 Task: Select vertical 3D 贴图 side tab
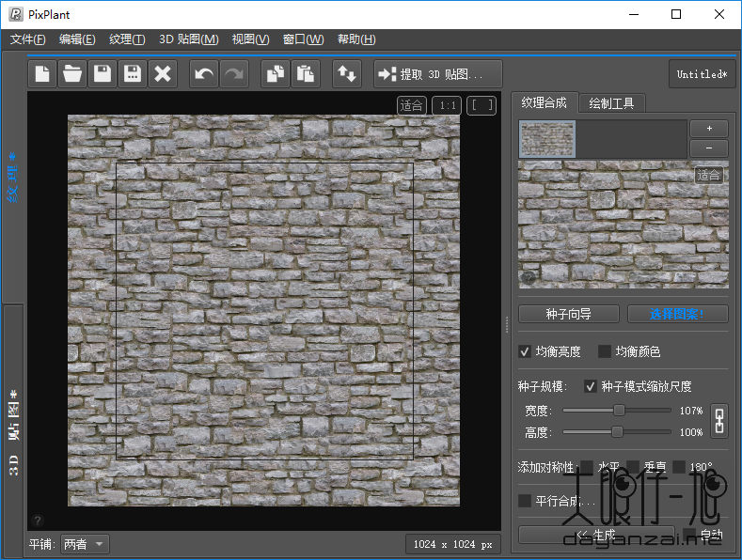(13, 432)
